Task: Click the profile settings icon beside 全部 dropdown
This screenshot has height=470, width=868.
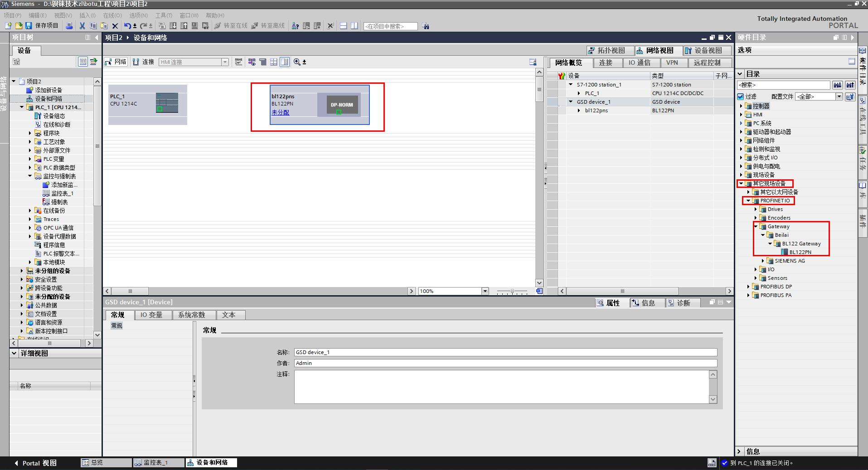Action: (x=850, y=96)
